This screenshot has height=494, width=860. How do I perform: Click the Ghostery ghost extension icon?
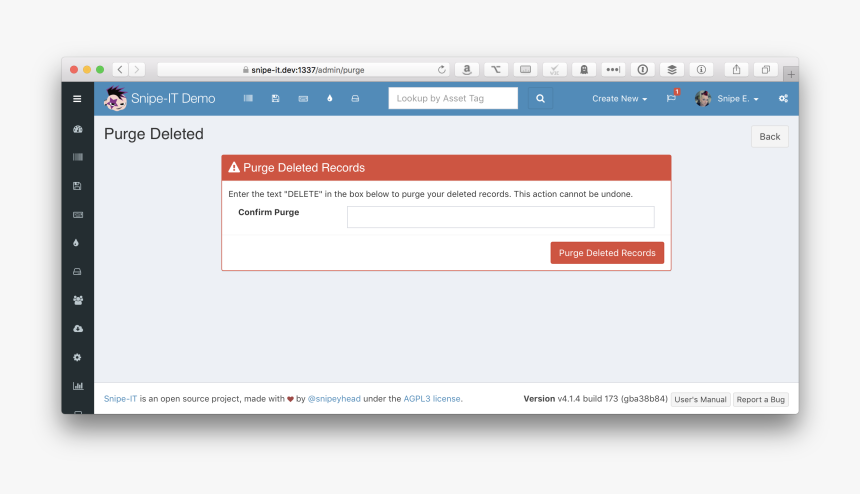tap(584, 70)
